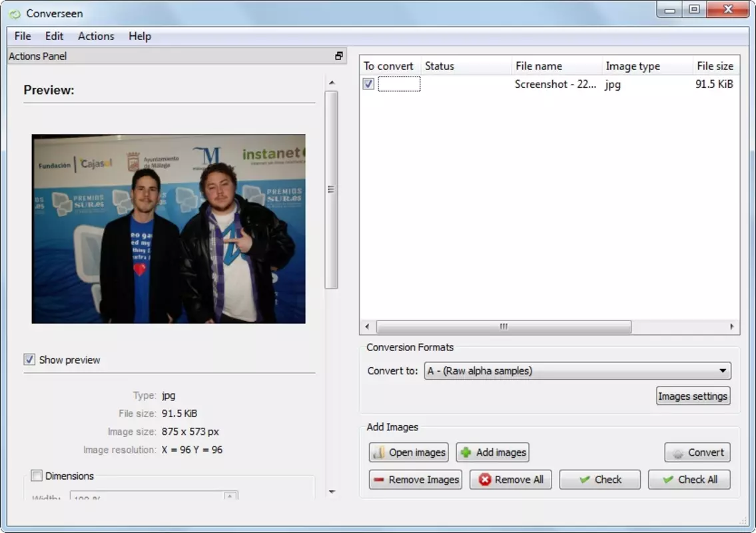Sort by the Image type column header
This screenshot has width=756, height=533.
647,66
